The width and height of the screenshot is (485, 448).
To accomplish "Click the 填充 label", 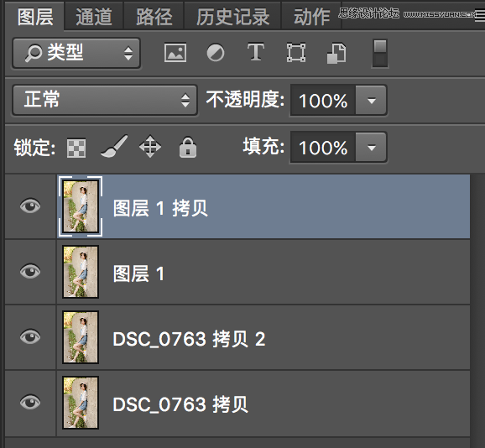I will click(263, 146).
